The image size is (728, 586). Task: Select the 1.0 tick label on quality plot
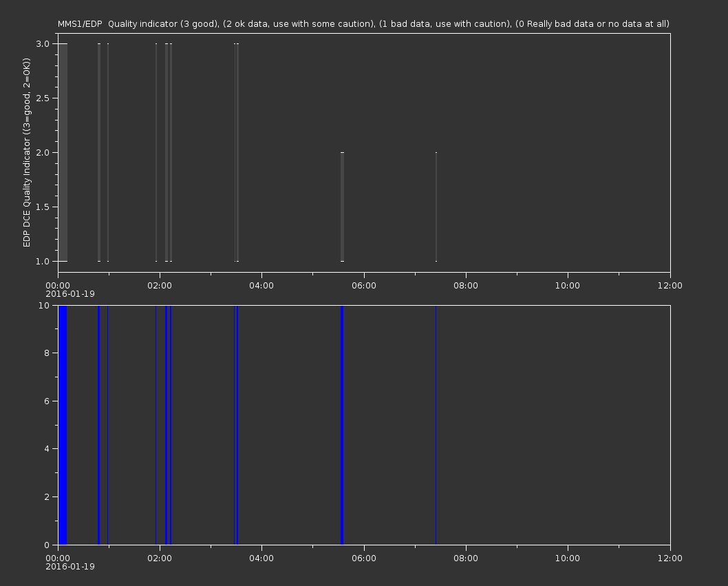(x=43, y=261)
